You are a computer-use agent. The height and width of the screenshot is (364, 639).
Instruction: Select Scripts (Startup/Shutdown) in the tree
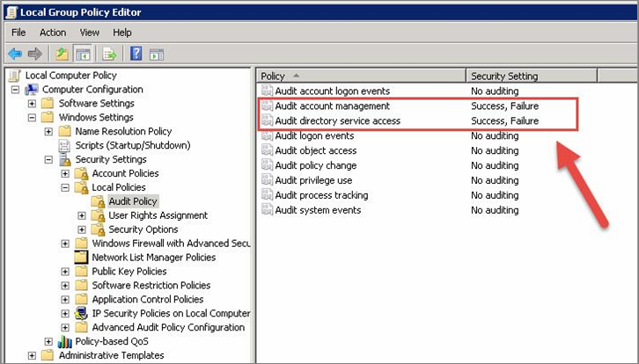tap(132, 145)
